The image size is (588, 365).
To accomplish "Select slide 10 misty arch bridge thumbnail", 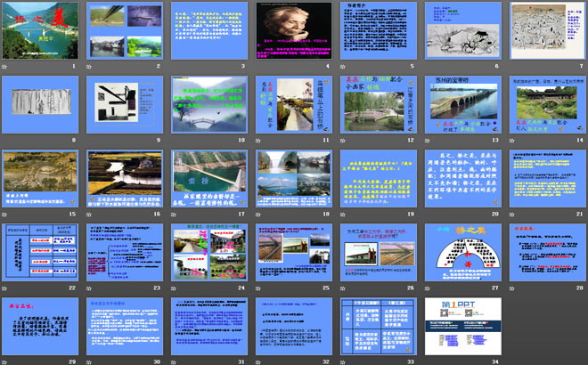I will [209, 104].
